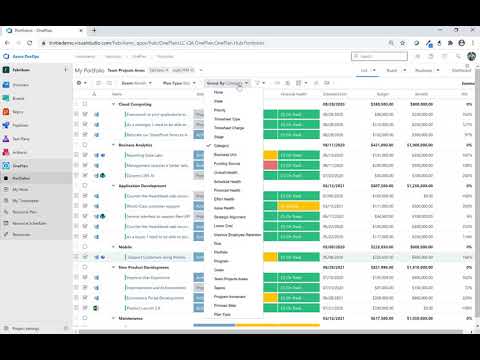Click yellow health cell in Mobile project row
The width and height of the screenshot is (480, 360).
(x=270, y=257)
